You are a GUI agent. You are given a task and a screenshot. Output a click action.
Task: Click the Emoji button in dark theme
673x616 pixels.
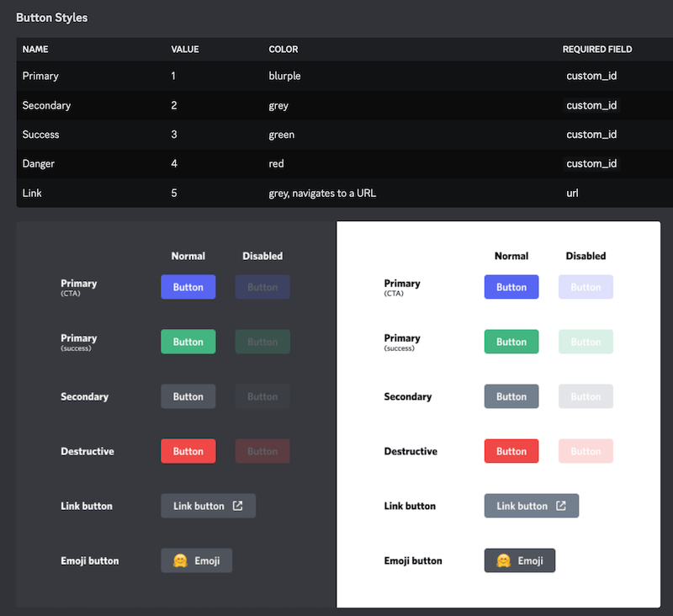pos(197,560)
